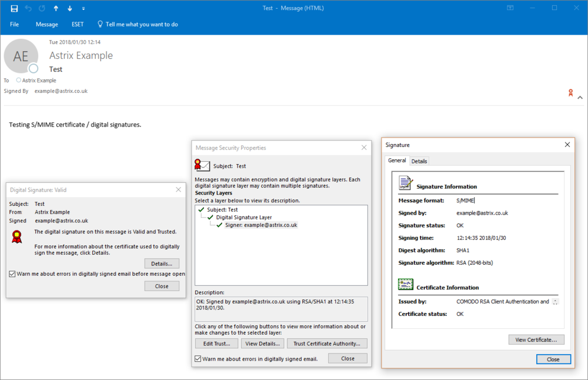Collapse the message header with the chevron
Viewport: 588px width, 380px height.
[x=580, y=98]
